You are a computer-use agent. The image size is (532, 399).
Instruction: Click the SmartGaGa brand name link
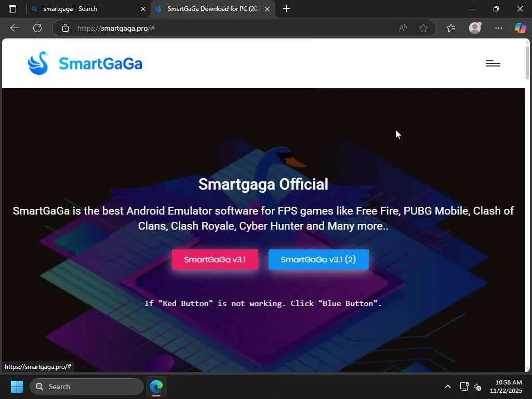click(x=100, y=64)
